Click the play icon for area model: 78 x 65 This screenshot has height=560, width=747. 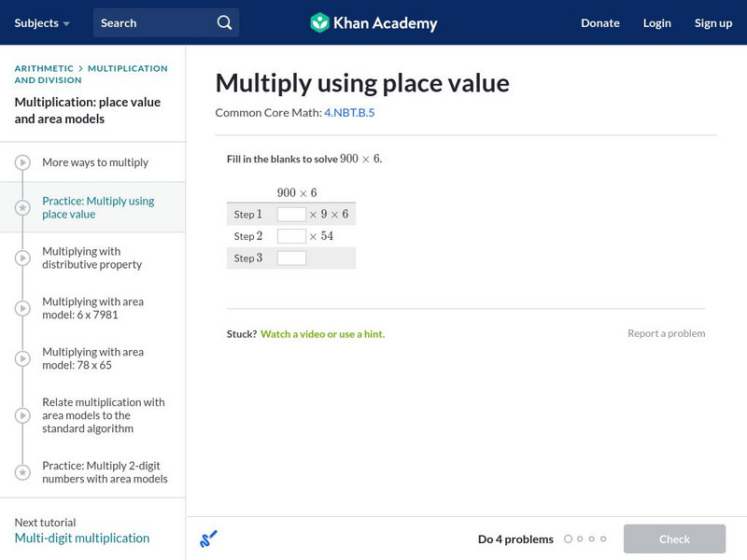21,357
